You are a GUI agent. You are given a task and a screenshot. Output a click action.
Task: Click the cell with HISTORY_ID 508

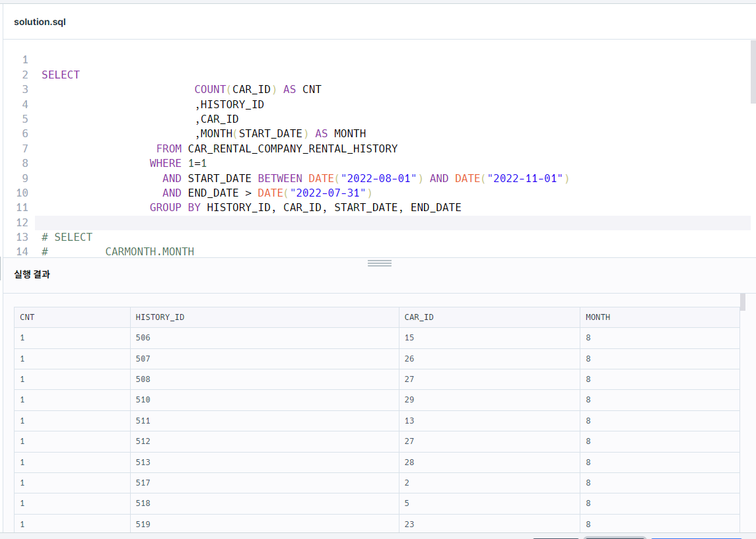pyautogui.click(x=265, y=379)
